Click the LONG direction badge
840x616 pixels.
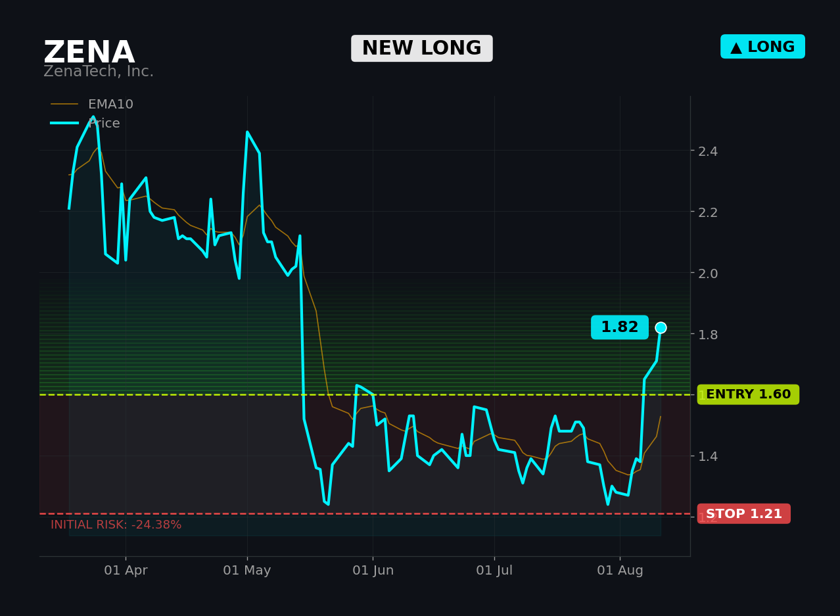[x=762, y=47]
